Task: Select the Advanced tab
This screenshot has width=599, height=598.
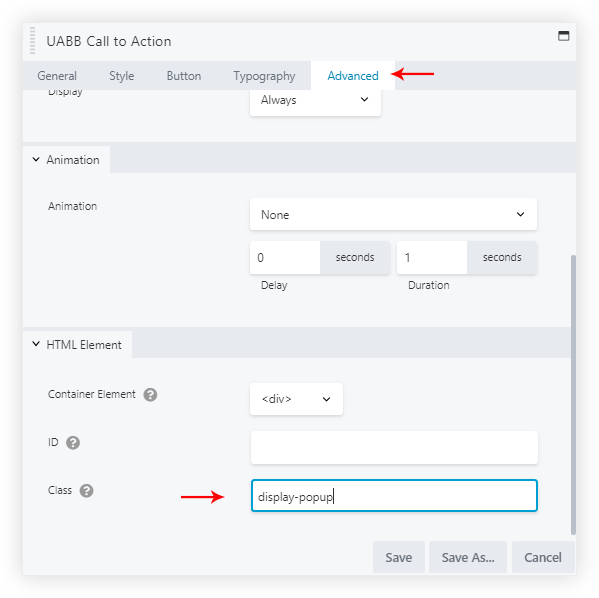Action: click(353, 76)
